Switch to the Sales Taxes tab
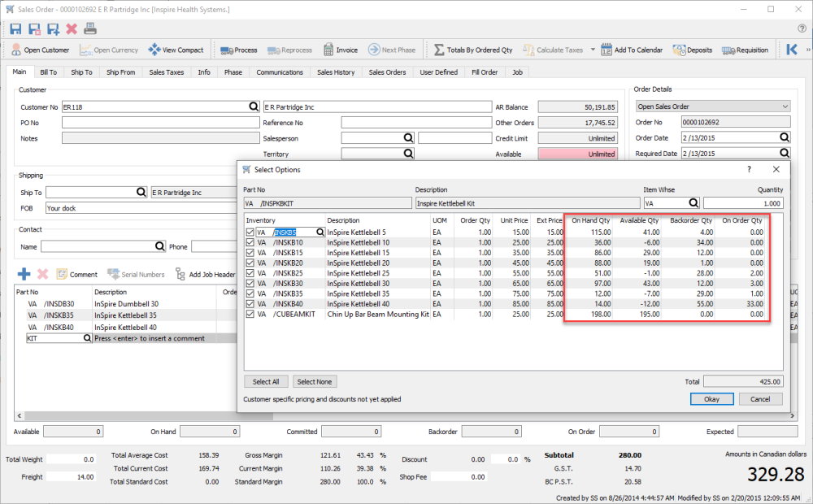The width and height of the screenshot is (813, 504). [x=166, y=72]
